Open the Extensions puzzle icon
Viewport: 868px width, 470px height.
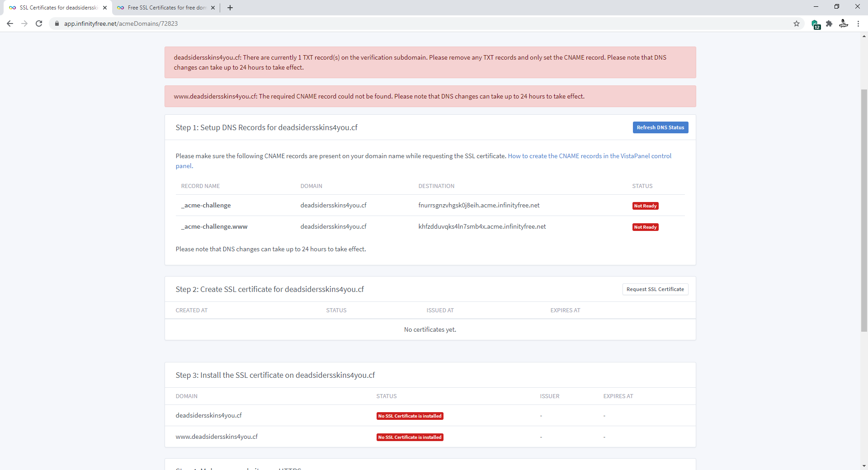(829, 23)
